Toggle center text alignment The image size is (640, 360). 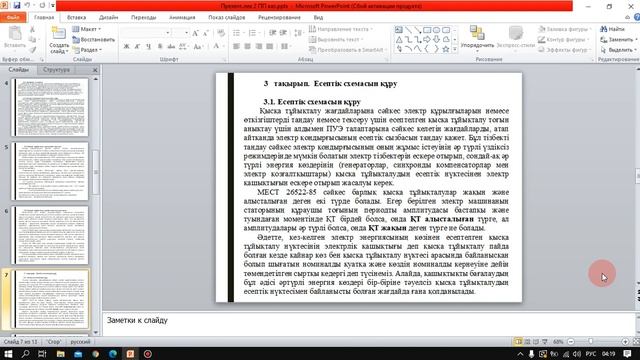[x=247, y=47]
